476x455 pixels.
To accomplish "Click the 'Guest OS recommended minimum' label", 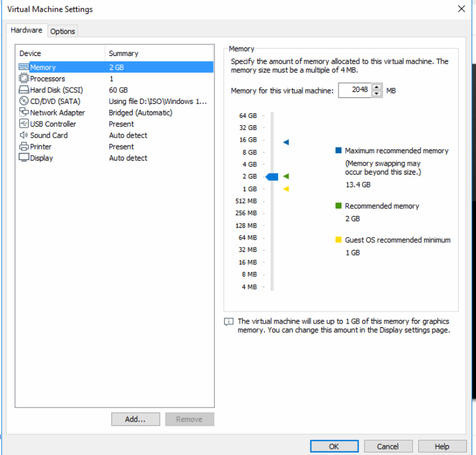I will (397, 240).
